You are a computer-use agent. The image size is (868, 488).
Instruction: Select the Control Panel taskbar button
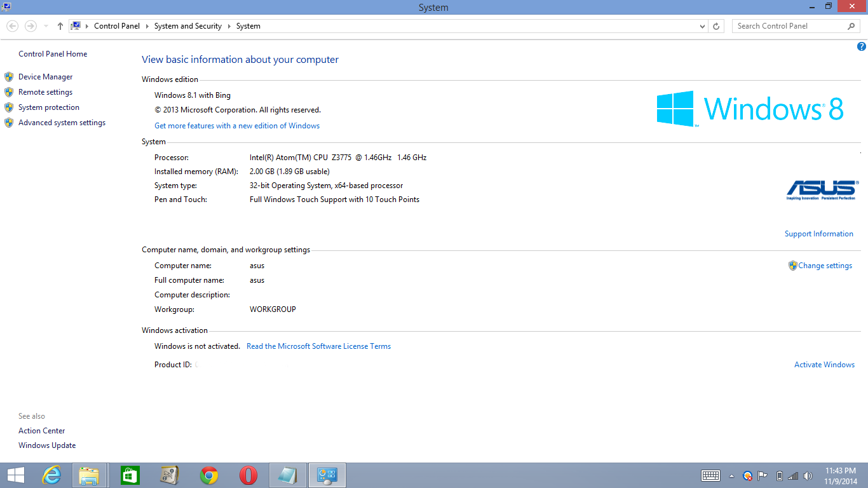[327, 475]
